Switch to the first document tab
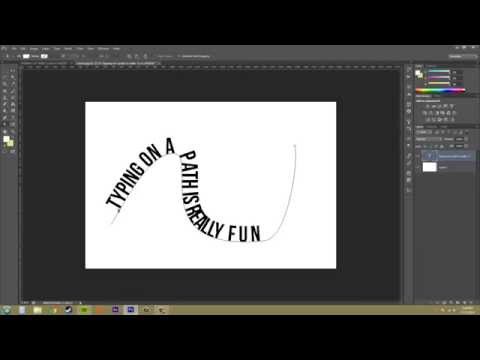The height and width of the screenshot is (360, 480). click(47, 63)
